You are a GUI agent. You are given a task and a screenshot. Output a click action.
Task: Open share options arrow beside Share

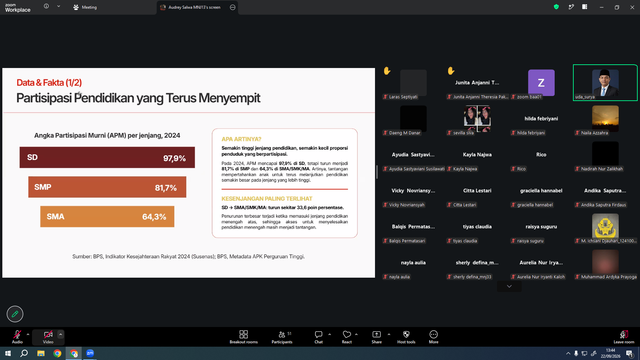click(x=389, y=334)
